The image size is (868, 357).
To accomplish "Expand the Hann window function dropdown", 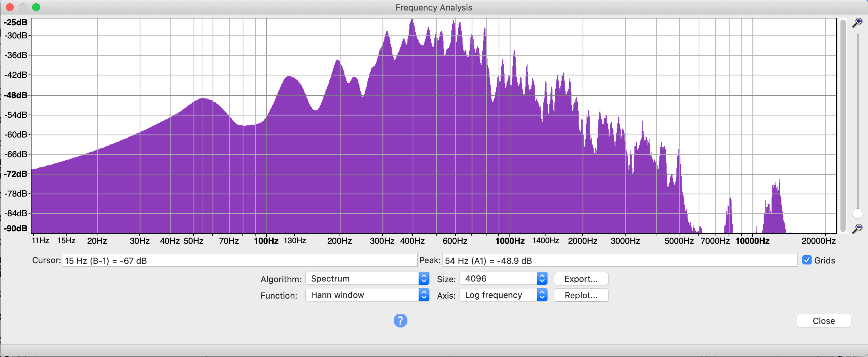I will coord(367,295).
